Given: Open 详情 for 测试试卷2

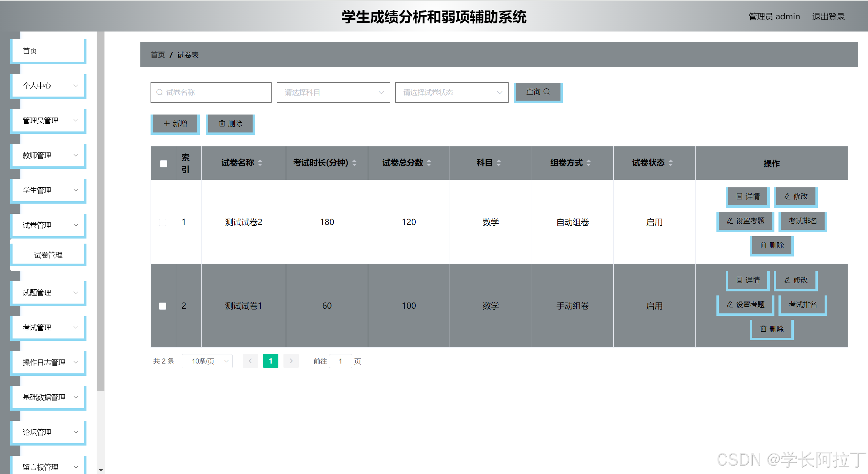Looking at the screenshot, I should click(x=748, y=197).
